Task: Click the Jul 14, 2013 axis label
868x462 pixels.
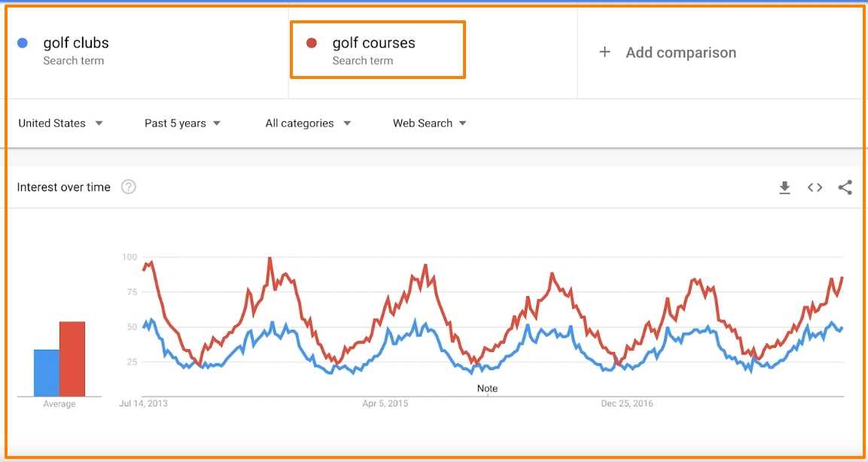Action: coord(144,404)
